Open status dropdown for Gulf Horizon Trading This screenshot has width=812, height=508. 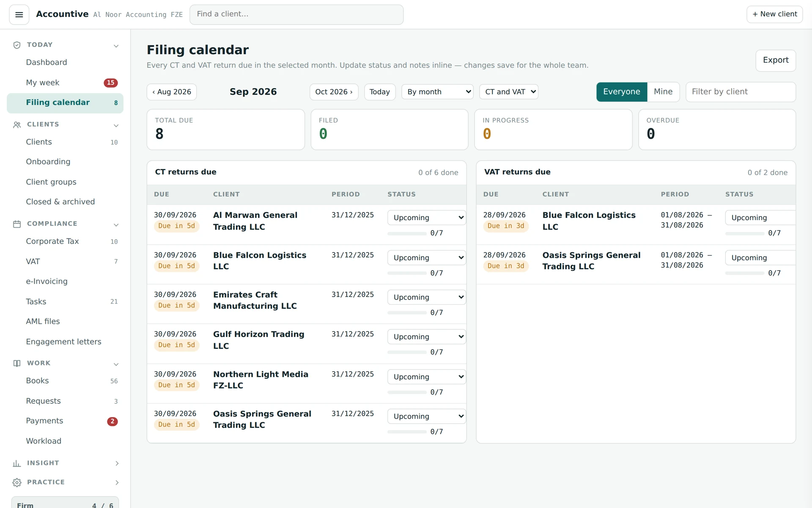(427, 337)
